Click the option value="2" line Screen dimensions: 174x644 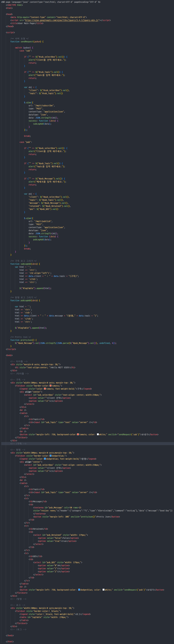pyautogui.click(x=54, y=572)
